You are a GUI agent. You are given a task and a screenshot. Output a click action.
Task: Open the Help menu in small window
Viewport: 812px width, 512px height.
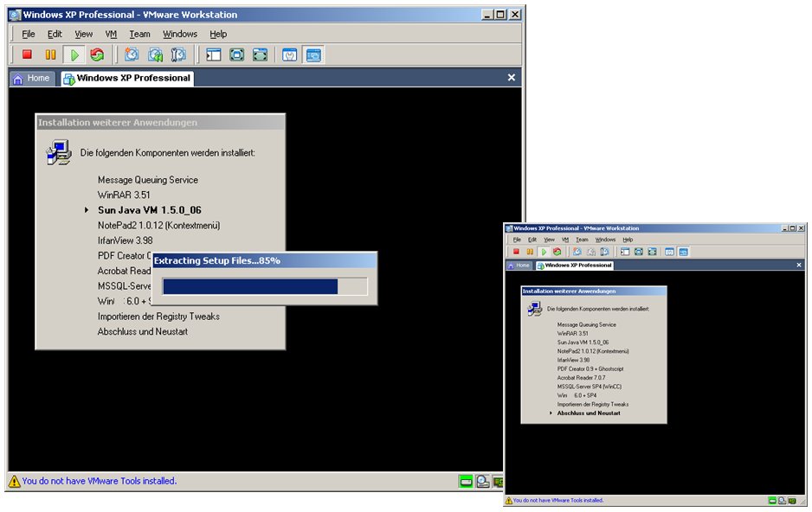(x=628, y=240)
